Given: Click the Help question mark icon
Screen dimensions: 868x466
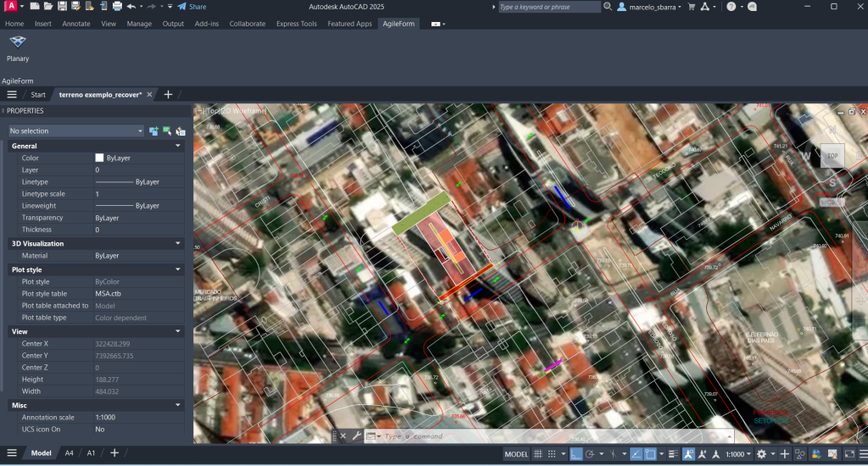Looking at the screenshot, I should [732, 7].
